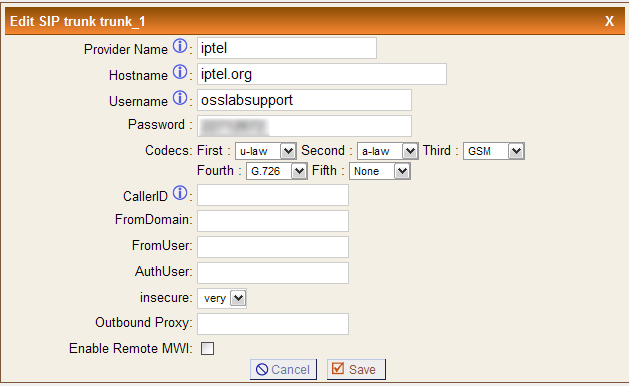Click the info icon next to CallerID
The width and height of the screenshot is (629, 386).
180,193
